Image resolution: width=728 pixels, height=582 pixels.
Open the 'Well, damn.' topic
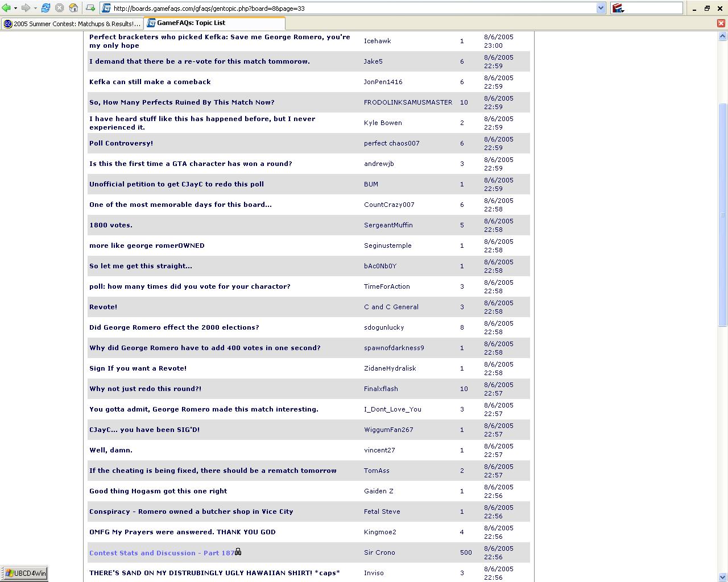[111, 450]
